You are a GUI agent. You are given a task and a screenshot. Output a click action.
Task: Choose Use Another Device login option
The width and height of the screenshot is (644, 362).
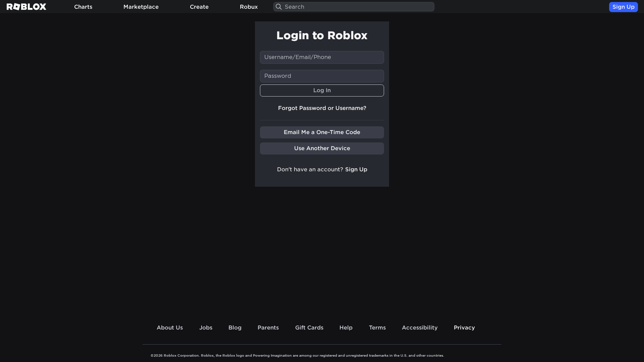click(x=322, y=148)
